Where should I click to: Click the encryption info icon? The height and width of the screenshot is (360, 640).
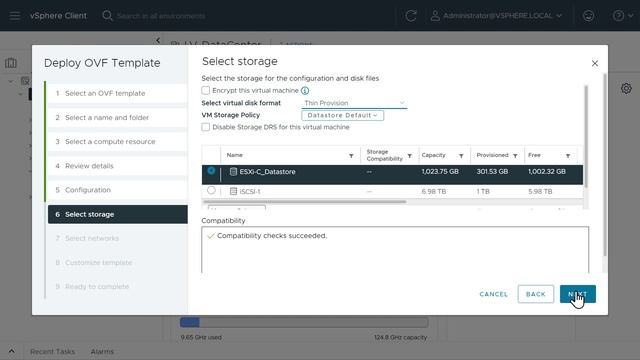[305, 91]
